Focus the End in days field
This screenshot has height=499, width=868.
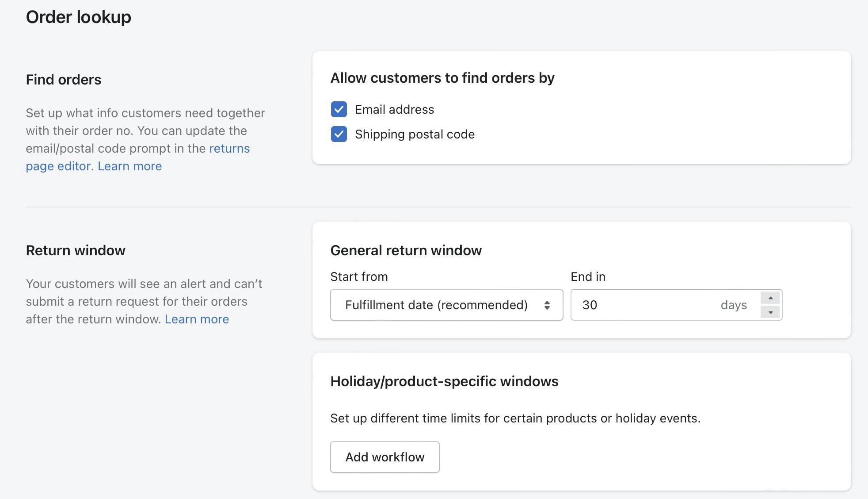641,305
